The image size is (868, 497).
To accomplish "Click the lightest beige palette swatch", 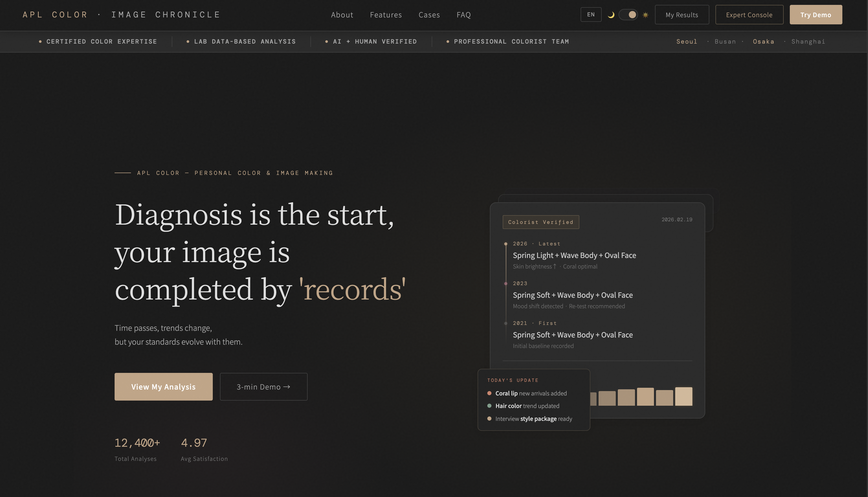I will [x=683, y=396].
